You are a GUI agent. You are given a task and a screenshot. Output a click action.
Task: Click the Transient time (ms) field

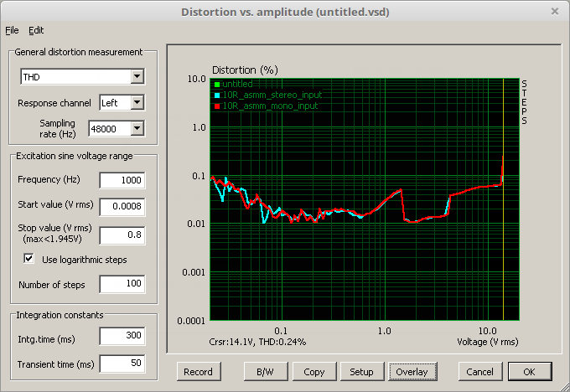[x=122, y=364]
